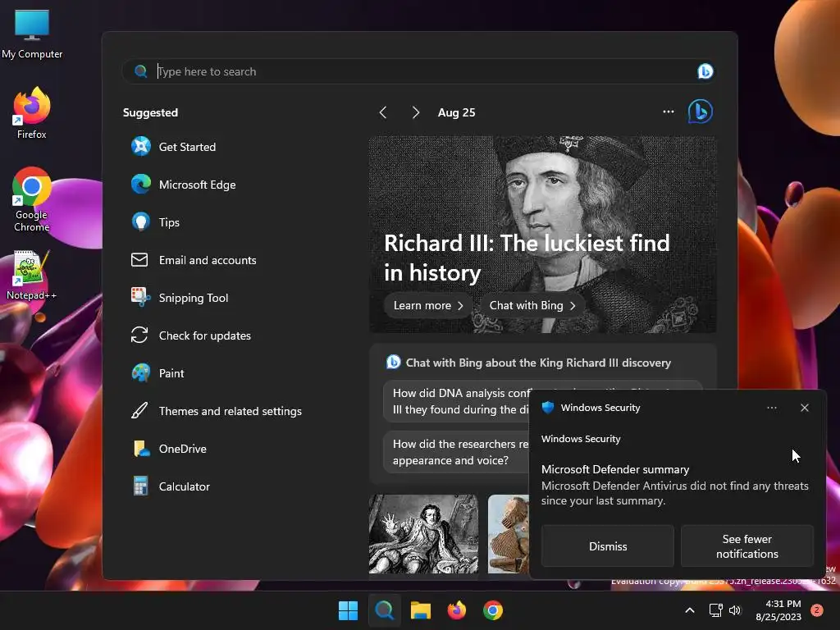This screenshot has width=840, height=630.
Task: Click the Suggested heading
Action: [x=150, y=112]
